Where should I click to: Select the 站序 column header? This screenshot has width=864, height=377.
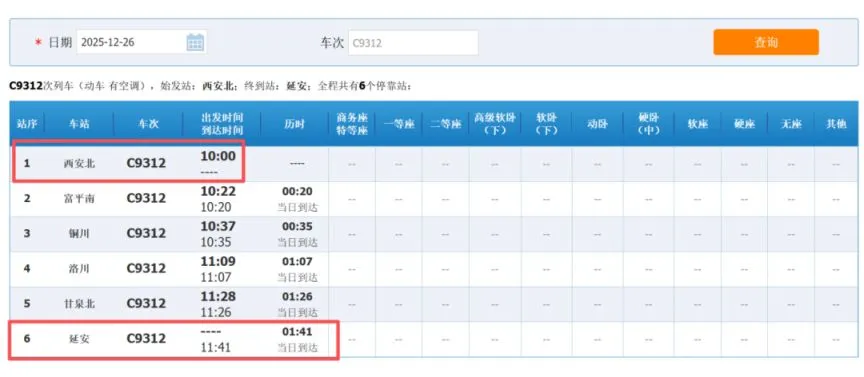[x=27, y=124]
